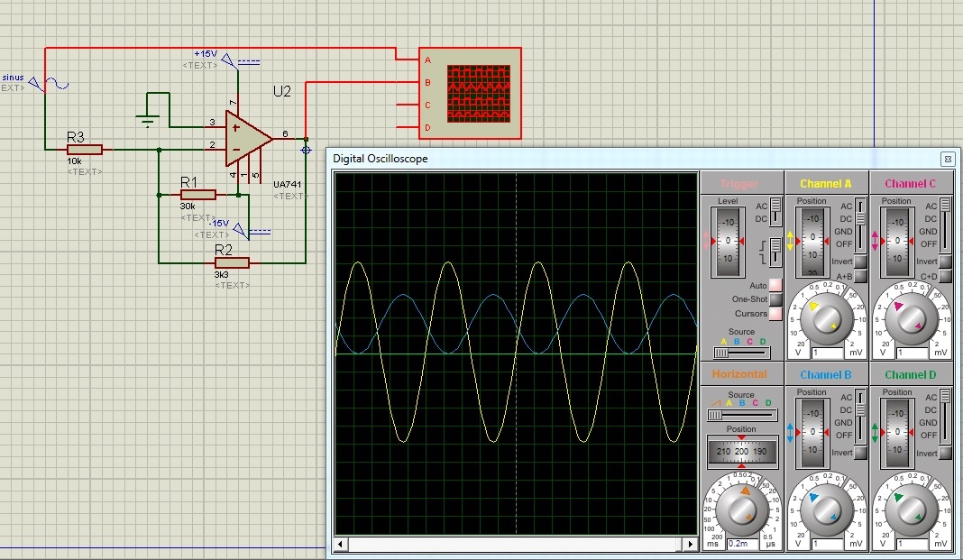Toggle Channel D Invert button
The width and height of the screenshot is (963, 560).
[x=946, y=454]
